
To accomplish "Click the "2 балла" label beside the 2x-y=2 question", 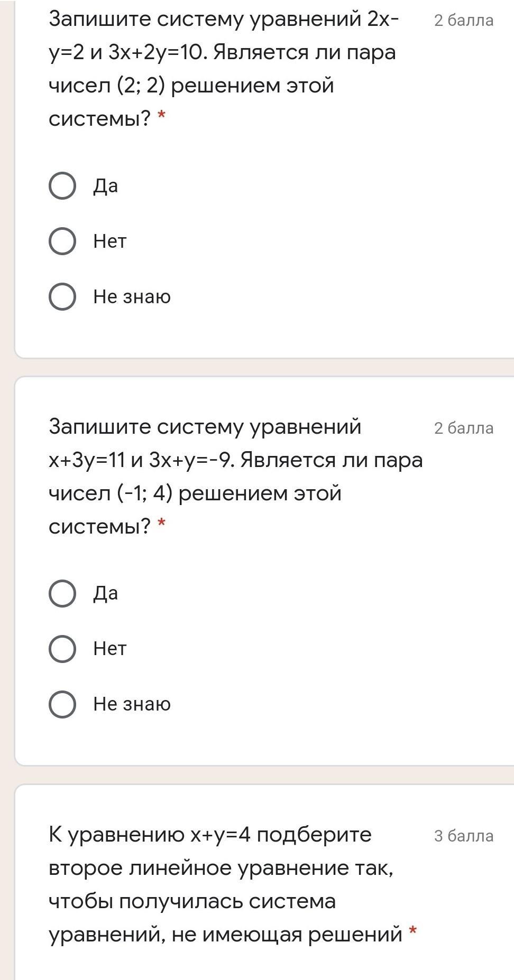I will (x=464, y=21).
